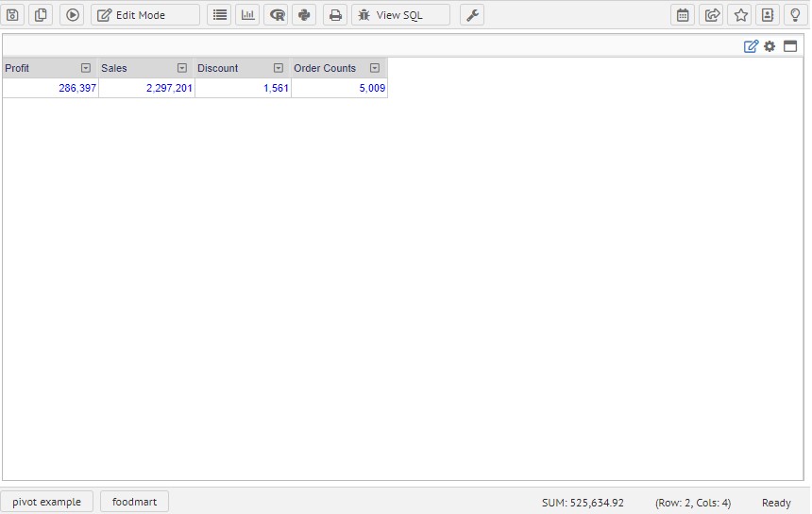
Task: Open panel settings gear icon
Action: [x=770, y=46]
